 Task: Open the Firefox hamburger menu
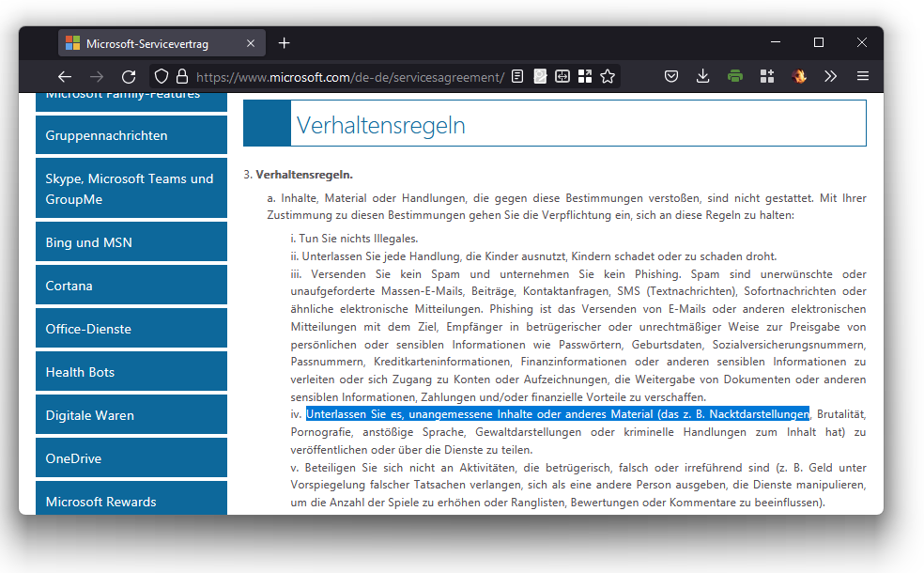862,77
